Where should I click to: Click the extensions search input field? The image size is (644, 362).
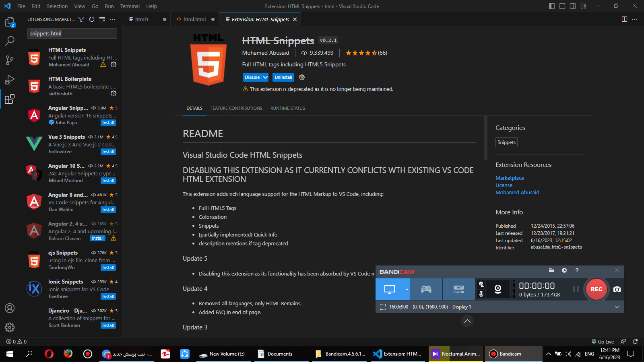pos(72,33)
